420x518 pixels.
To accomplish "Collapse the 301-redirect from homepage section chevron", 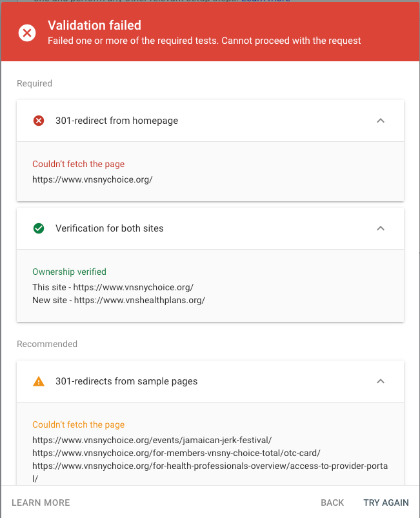I will (x=381, y=121).
